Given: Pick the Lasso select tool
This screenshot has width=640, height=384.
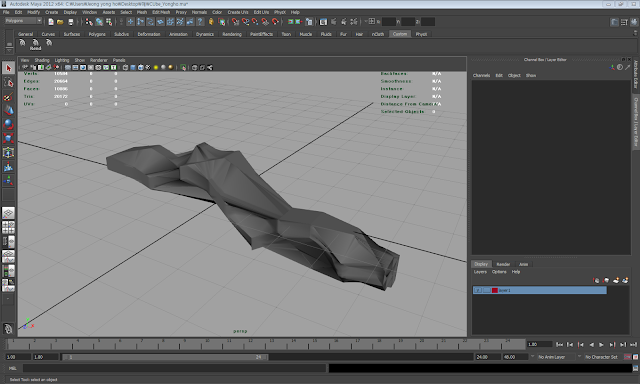Looking at the screenshot, I should pyautogui.click(x=8, y=82).
